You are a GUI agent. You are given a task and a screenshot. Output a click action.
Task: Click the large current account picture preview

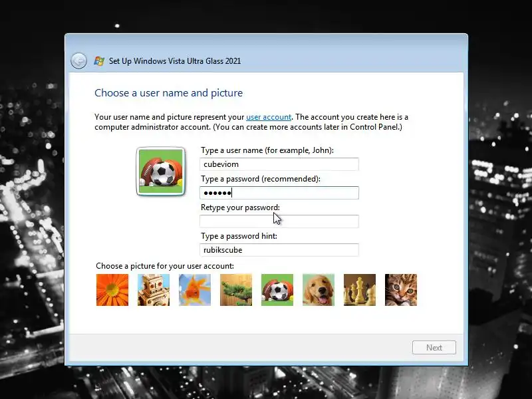click(x=161, y=172)
